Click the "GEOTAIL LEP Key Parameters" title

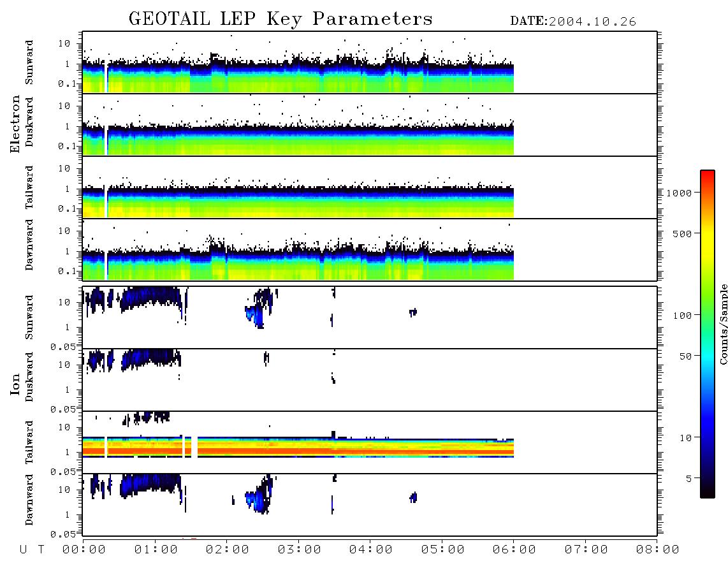pyautogui.click(x=280, y=19)
